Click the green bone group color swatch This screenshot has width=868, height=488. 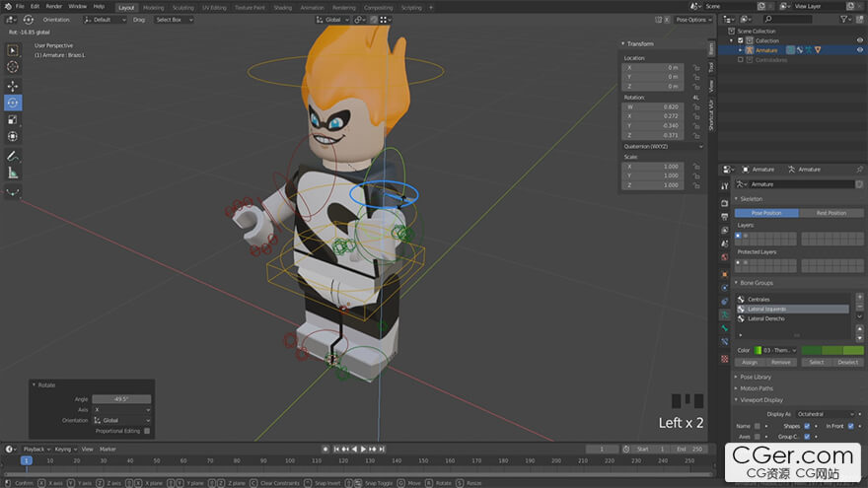832,350
